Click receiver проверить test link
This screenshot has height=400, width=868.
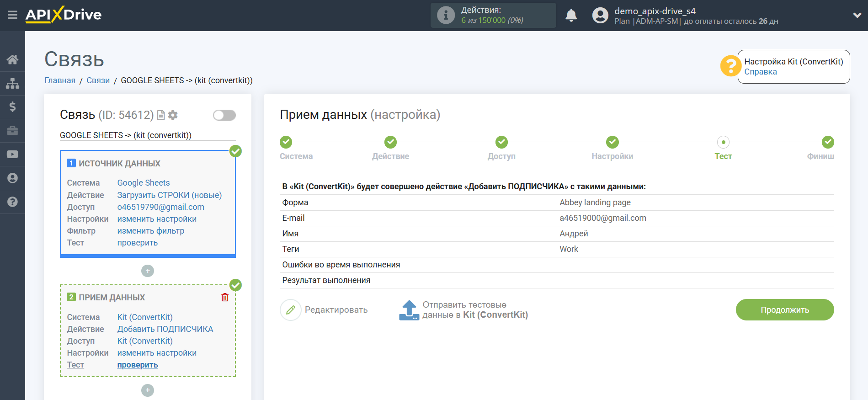tap(138, 365)
